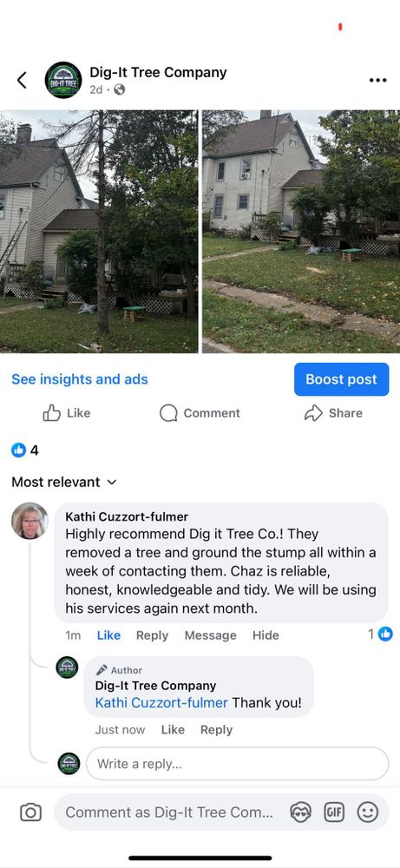View the 4 post reactions
The height and width of the screenshot is (868, 400).
25,450
